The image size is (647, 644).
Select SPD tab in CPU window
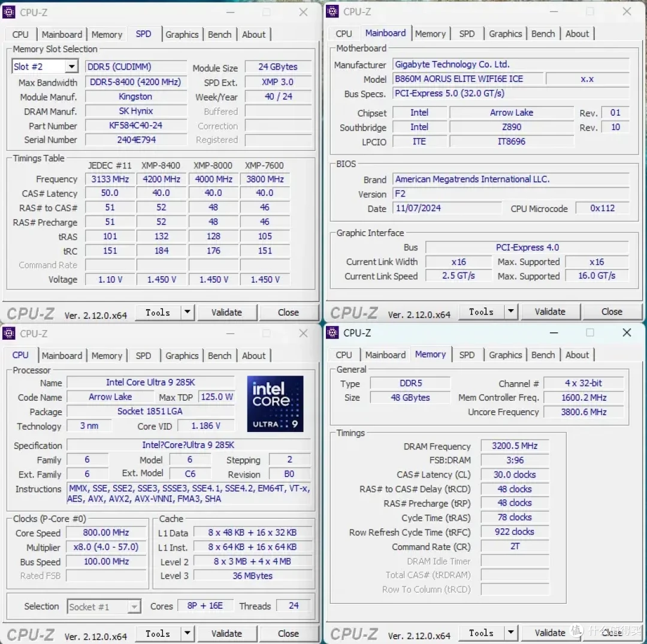143,355
